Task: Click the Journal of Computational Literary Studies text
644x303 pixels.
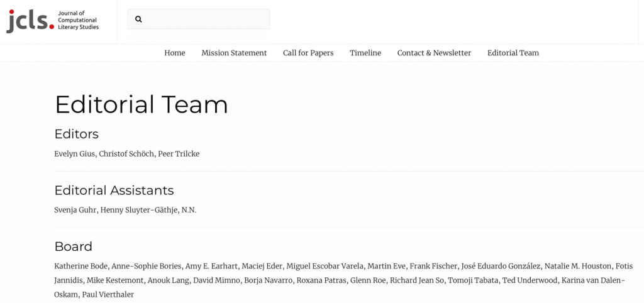Action: click(78, 20)
